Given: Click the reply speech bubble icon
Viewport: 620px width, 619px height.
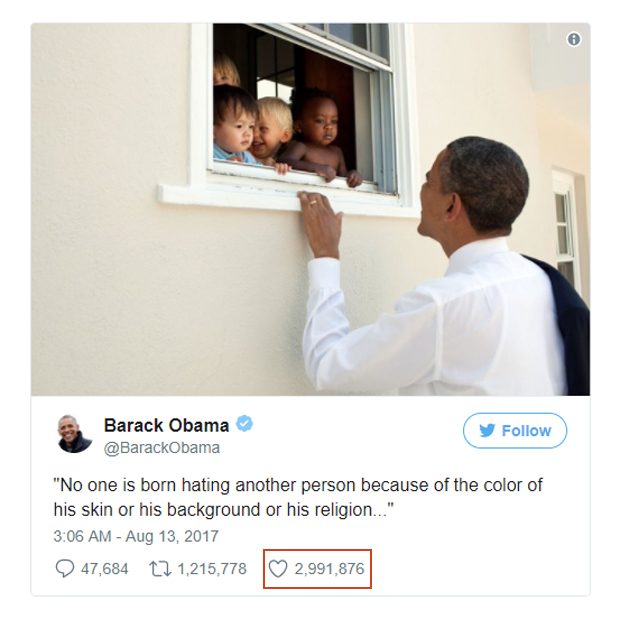Looking at the screenshot, I should [x=64, y=569].
